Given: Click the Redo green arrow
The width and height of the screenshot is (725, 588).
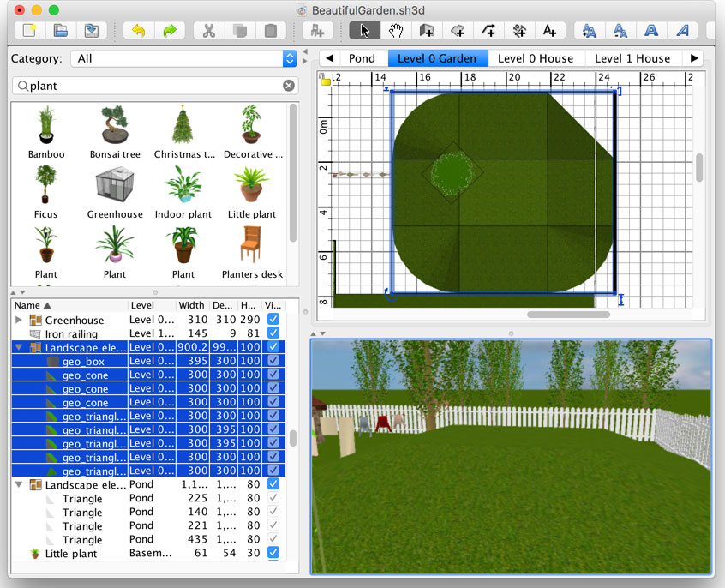Looking at the screenshot, I should click(170, 31).
